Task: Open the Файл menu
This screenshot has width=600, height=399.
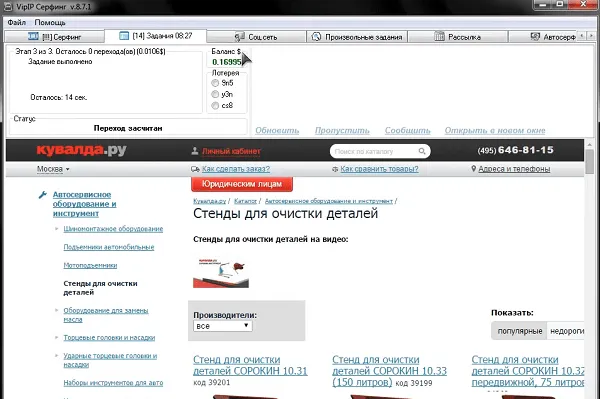Action: click(16, 22)
